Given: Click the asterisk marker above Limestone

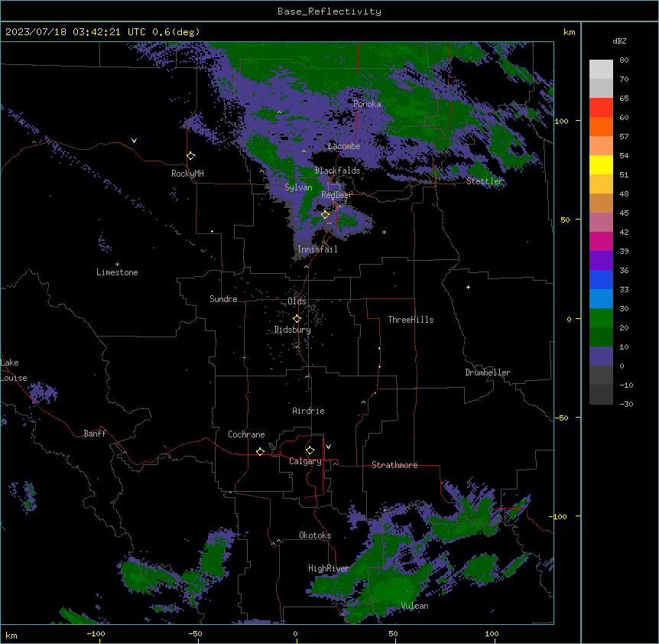Looking at the screenshot, I should 117,265.
